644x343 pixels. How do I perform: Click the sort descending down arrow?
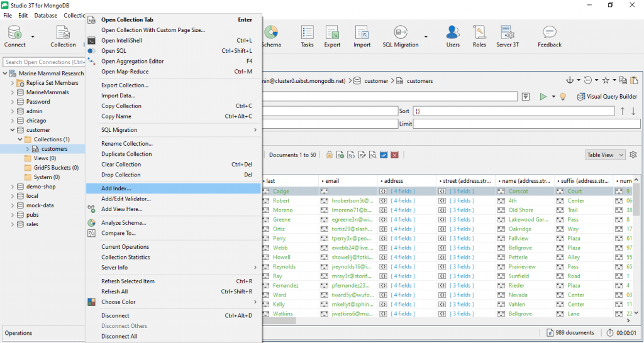633,111
